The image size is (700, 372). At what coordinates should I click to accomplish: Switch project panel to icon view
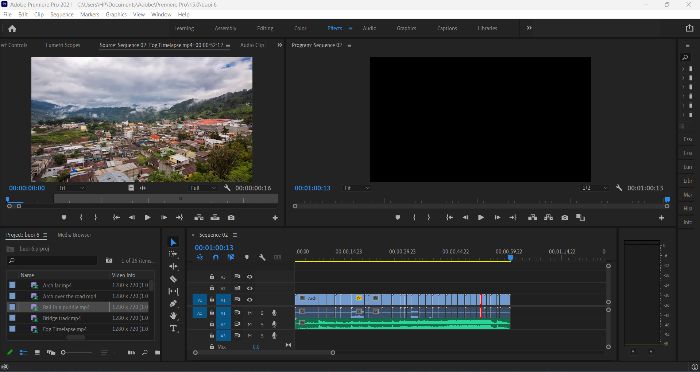(37, 352)
